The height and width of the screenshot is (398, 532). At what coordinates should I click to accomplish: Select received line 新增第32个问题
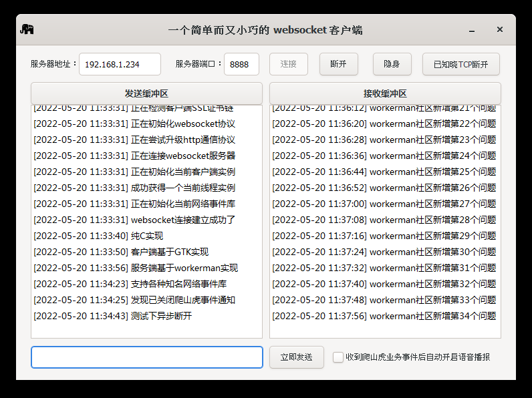(384, 284)
